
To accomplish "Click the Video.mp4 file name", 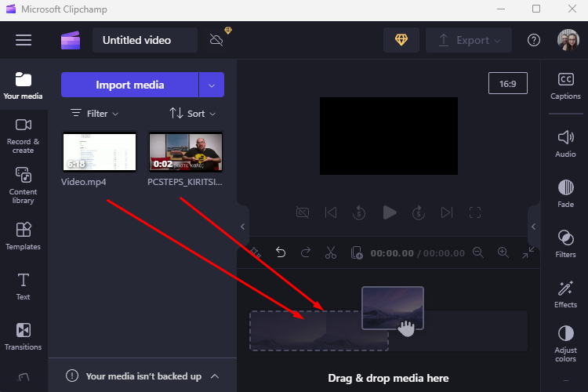I will pos(84,182).
